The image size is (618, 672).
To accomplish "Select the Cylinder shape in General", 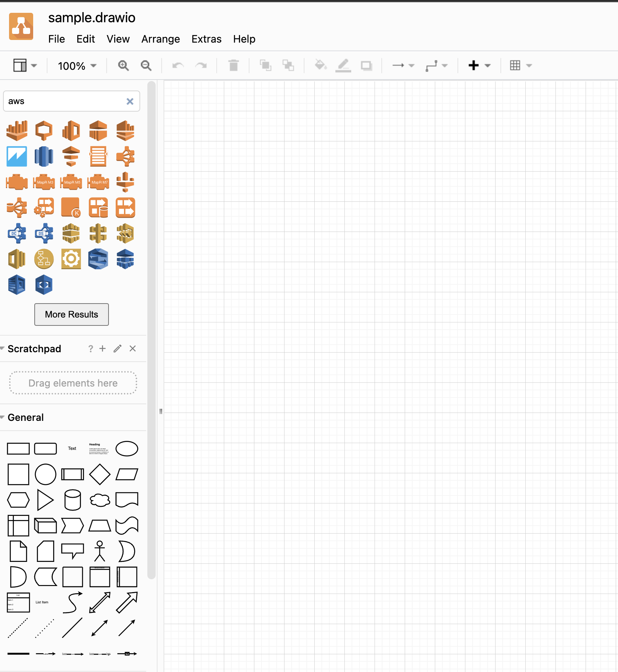I will [x=72, y=500].
